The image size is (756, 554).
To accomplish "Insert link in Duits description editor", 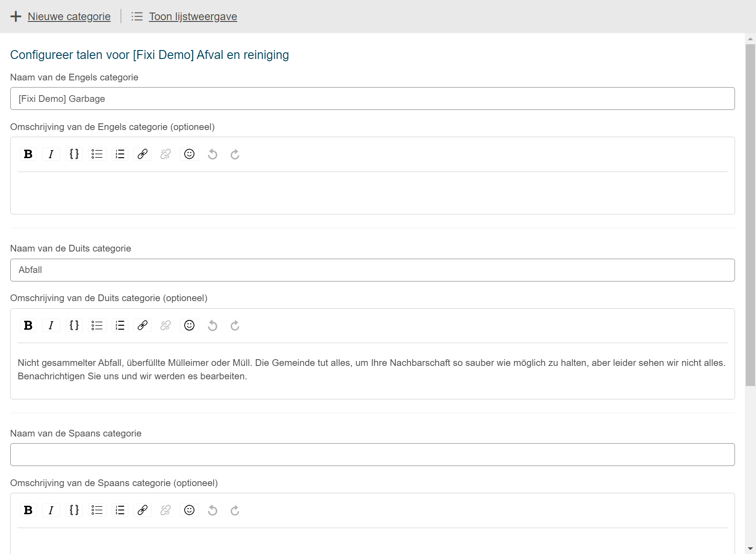I will tap(143, 325).
